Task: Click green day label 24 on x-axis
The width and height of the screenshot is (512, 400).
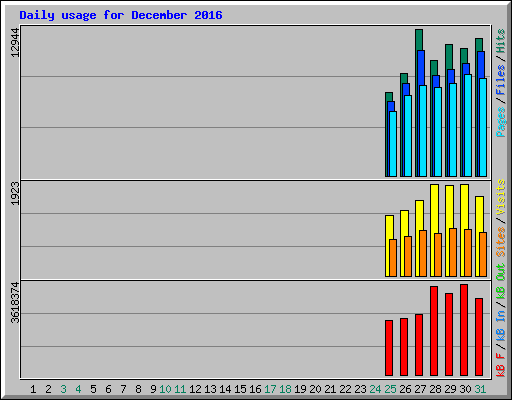Action: click(375, 389)
